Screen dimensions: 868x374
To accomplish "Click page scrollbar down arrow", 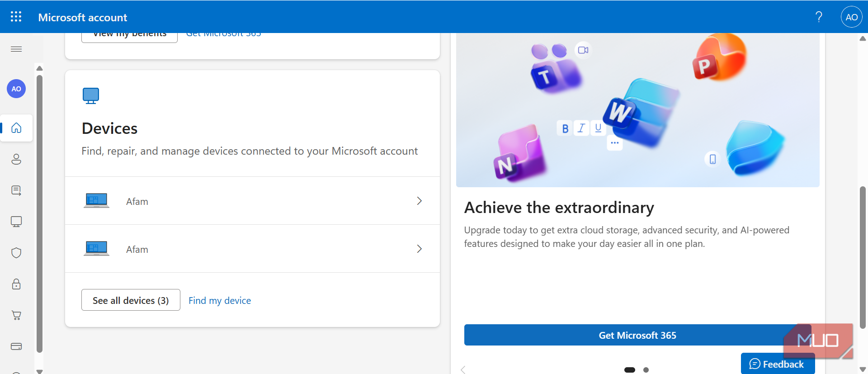I will (863, 369).
